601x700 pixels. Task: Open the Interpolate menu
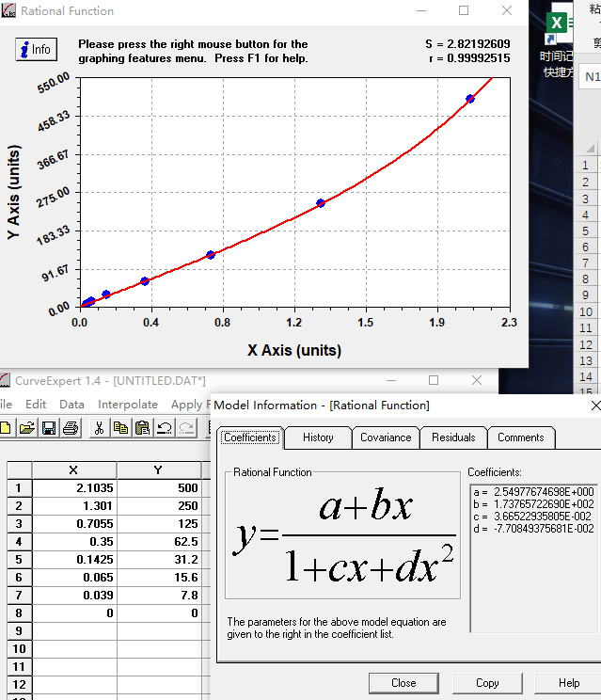[x=127, y=405]
